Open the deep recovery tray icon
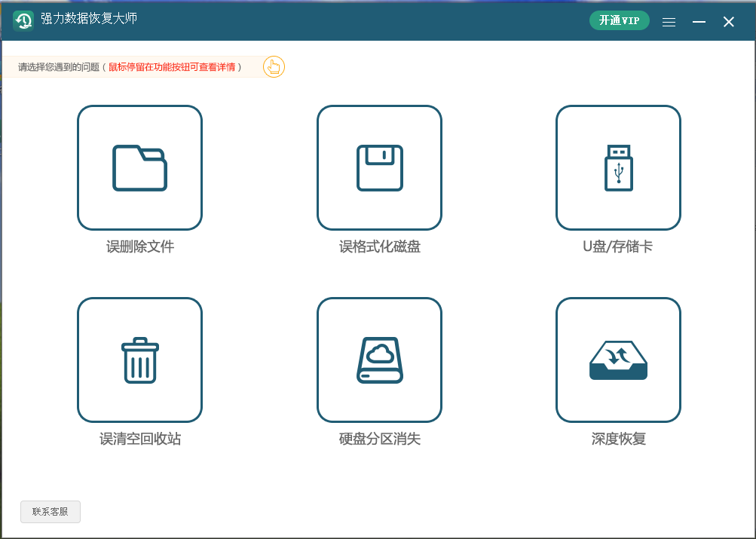 (x=618, y=360)
